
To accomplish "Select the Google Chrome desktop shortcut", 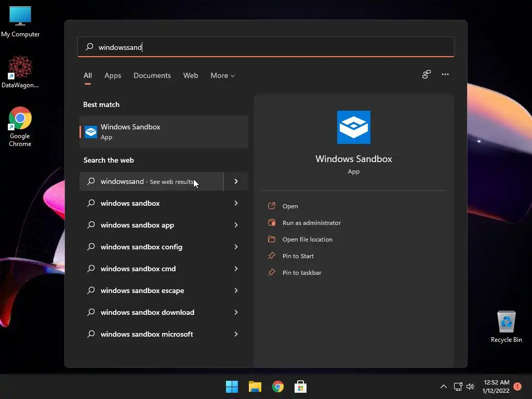I will (20, 127).
